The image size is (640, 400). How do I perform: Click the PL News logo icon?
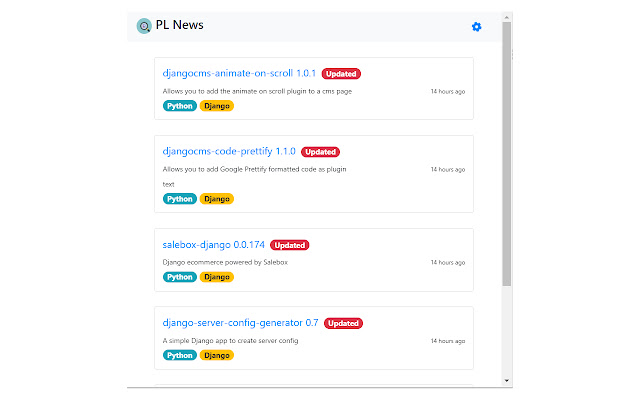pos(144,26)
